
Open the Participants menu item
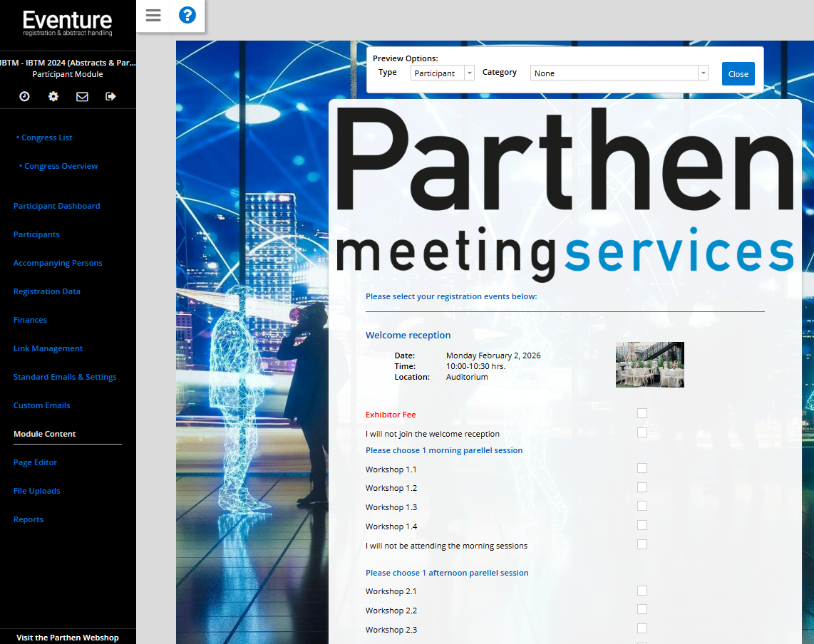(36, 234)
